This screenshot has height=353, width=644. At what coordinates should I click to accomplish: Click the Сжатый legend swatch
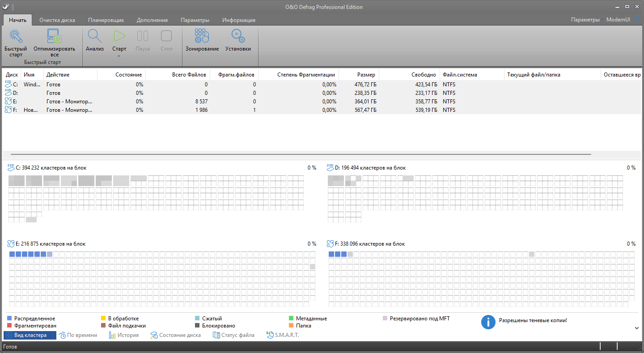197,319
